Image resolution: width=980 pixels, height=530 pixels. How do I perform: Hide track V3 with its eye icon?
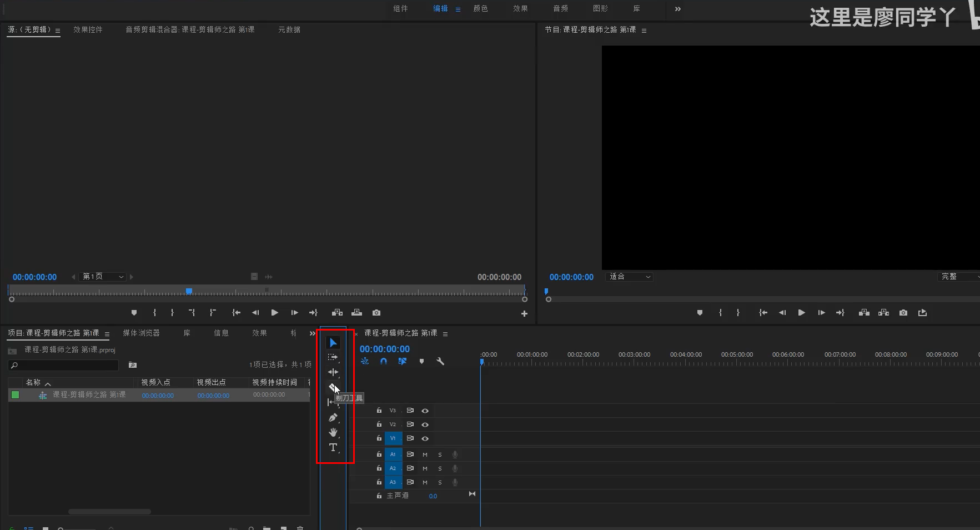tap(425, 411)
